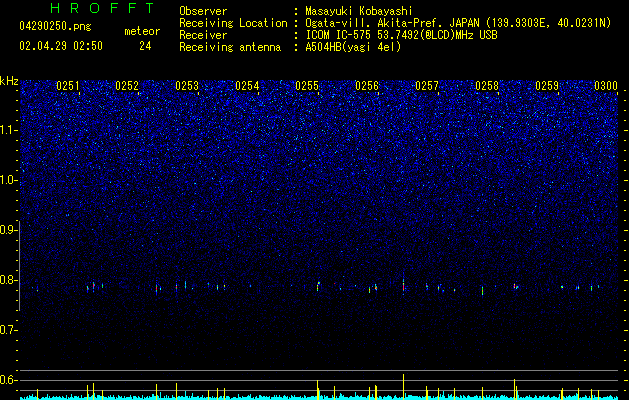
Task: Click the 0252 time marker
Action: click(x=127, y=86)
